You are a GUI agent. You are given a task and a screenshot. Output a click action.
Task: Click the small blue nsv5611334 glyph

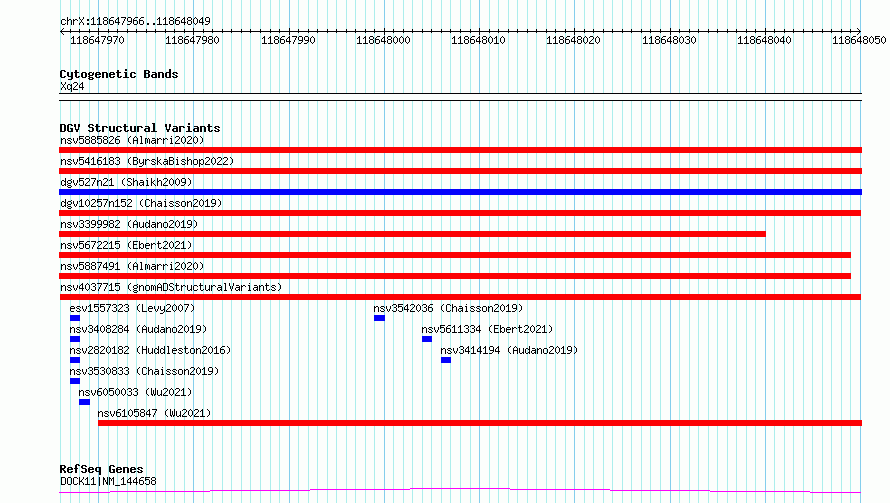(x=427, y=339)
